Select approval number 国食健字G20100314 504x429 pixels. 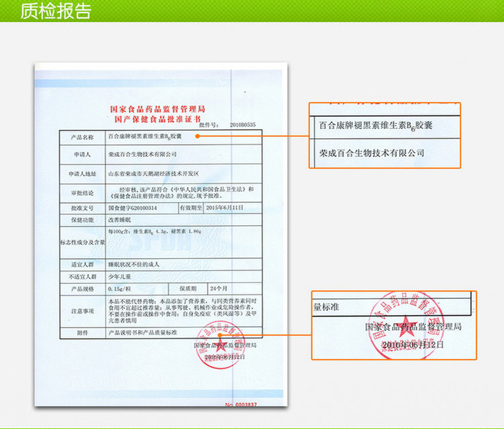[133, 208]
